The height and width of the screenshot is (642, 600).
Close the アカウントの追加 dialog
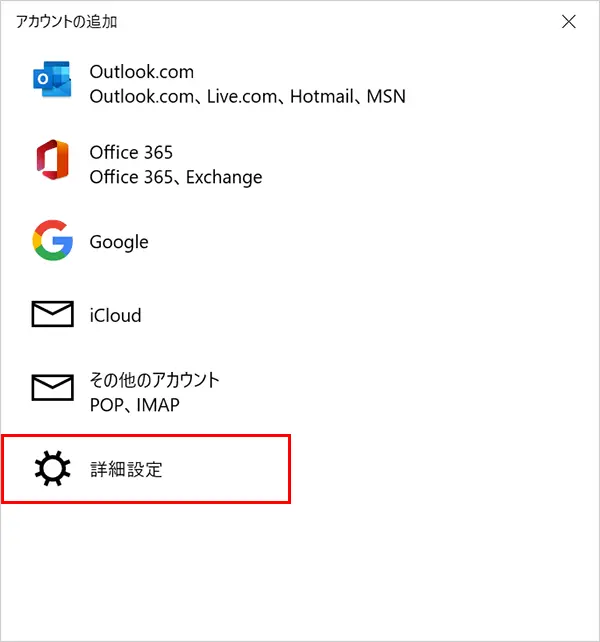tap(568, 22)
